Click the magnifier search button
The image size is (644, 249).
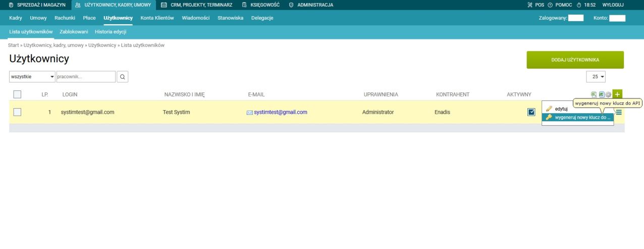pyautogui.click(x=123, y=77)
